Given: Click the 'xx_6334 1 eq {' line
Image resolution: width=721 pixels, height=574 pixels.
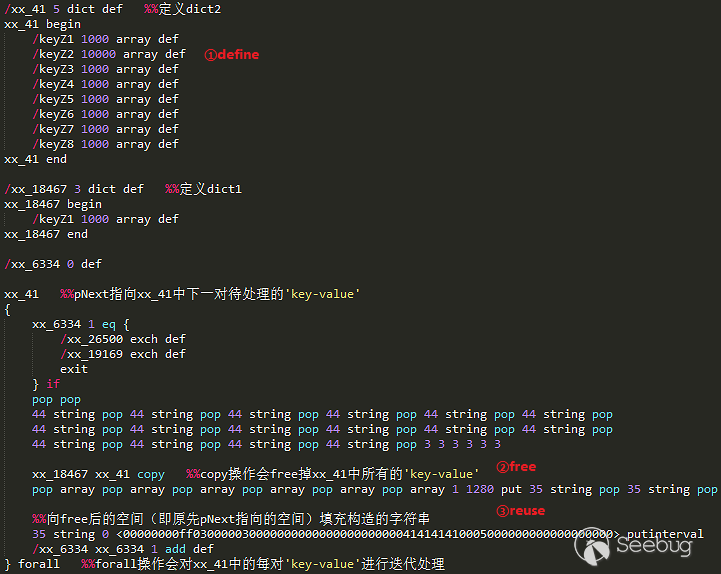Looking at the screenshot, I should [x=81, y=324].
